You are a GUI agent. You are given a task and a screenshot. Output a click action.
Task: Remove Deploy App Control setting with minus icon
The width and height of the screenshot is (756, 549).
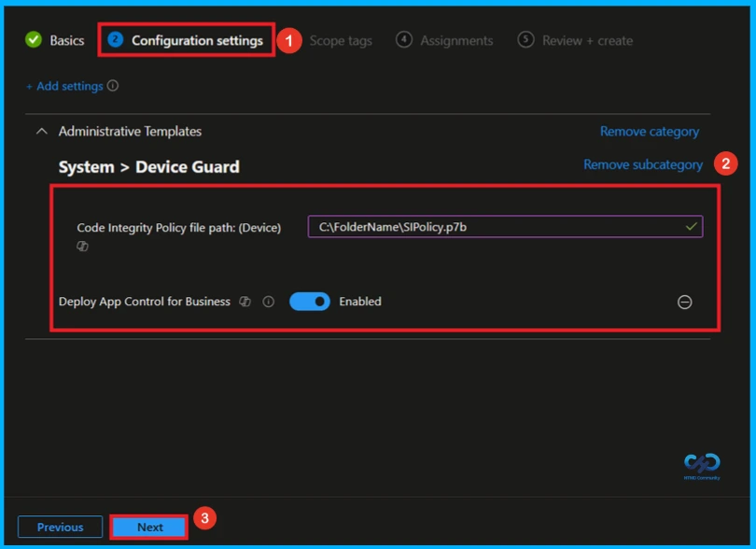coord(685,302)
